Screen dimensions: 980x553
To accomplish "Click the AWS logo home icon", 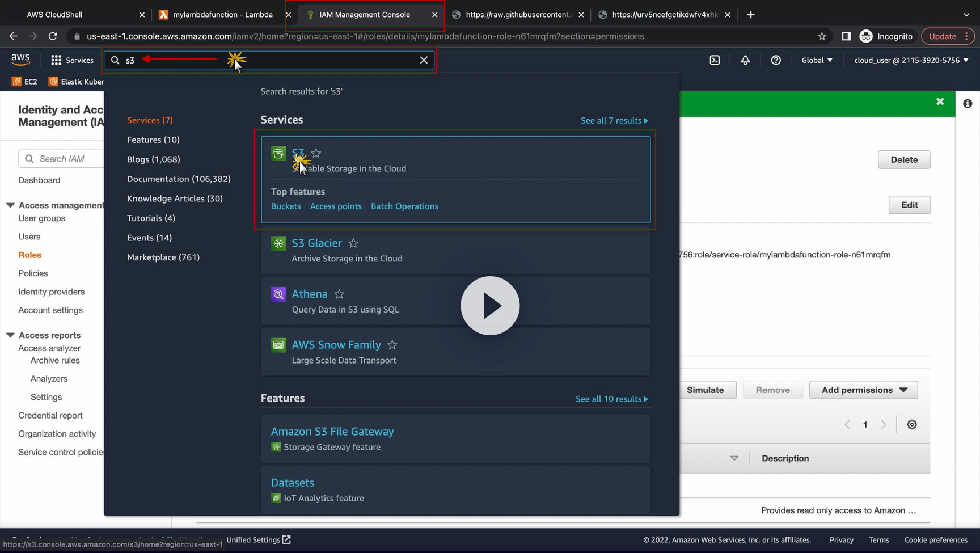I will [x=20, y=60].
